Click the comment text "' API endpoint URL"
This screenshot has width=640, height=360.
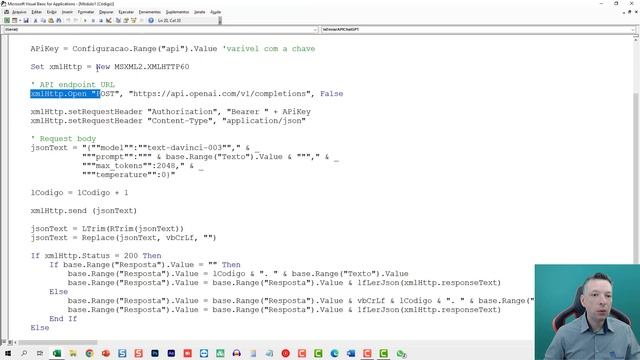tap(73, 84)
